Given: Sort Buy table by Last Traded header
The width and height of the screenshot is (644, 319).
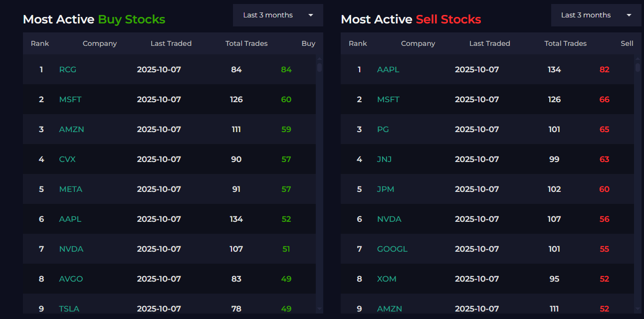Looking at the screenshot, I should (171, 43).
